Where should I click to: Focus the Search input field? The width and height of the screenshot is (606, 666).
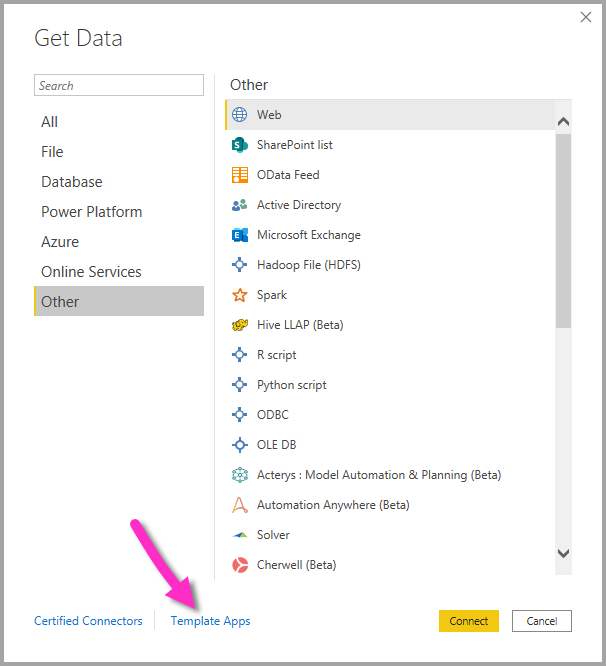(119, 85)
